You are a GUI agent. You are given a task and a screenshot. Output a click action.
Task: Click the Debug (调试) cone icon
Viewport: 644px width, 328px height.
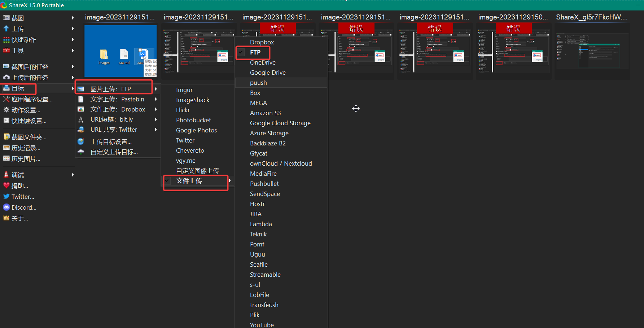tap(6, 175)
